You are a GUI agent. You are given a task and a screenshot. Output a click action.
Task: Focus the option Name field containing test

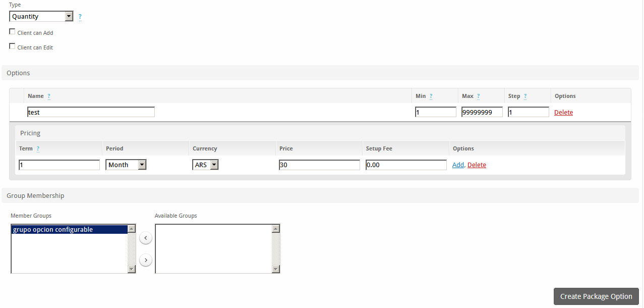(x=91, y=112)
